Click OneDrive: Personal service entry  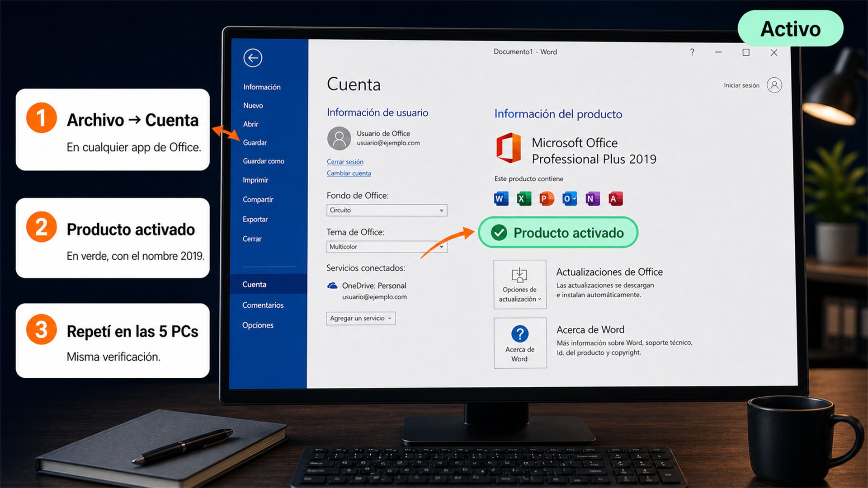pos(367,291)
